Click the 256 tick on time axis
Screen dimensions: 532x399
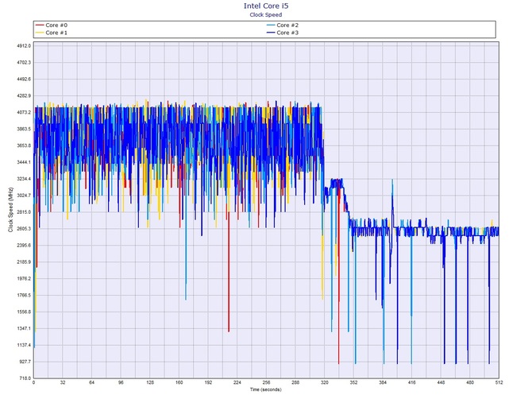(266, 382)
